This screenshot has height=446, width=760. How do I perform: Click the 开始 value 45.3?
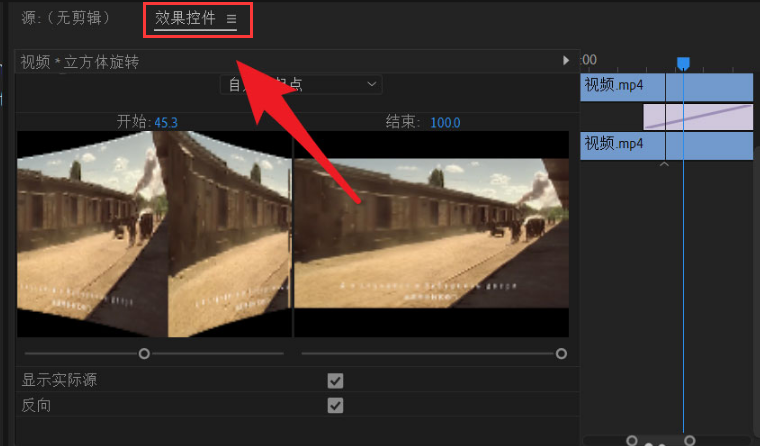(166, 123)
